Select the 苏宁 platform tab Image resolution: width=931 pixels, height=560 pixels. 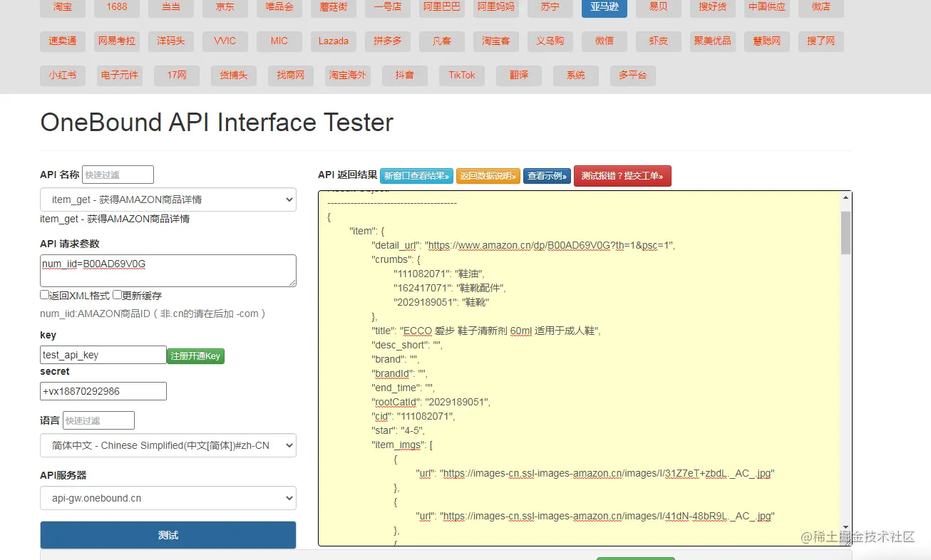pos(550,6)
